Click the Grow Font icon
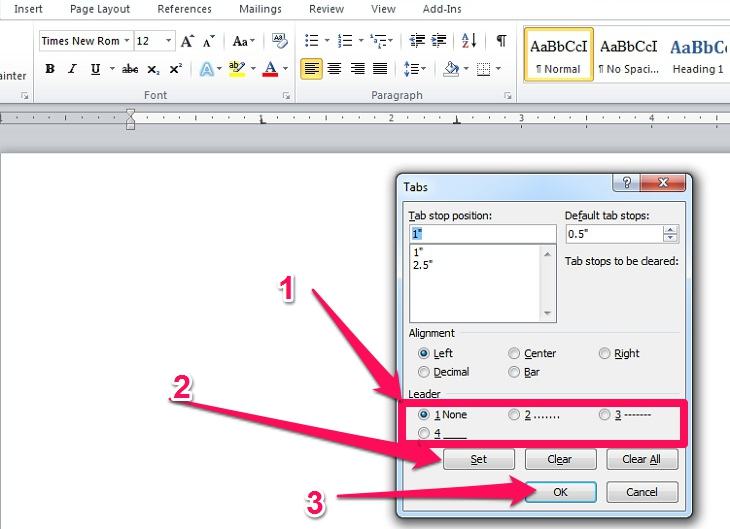Viewport: 730px width, 529px height. coord(187,41)
